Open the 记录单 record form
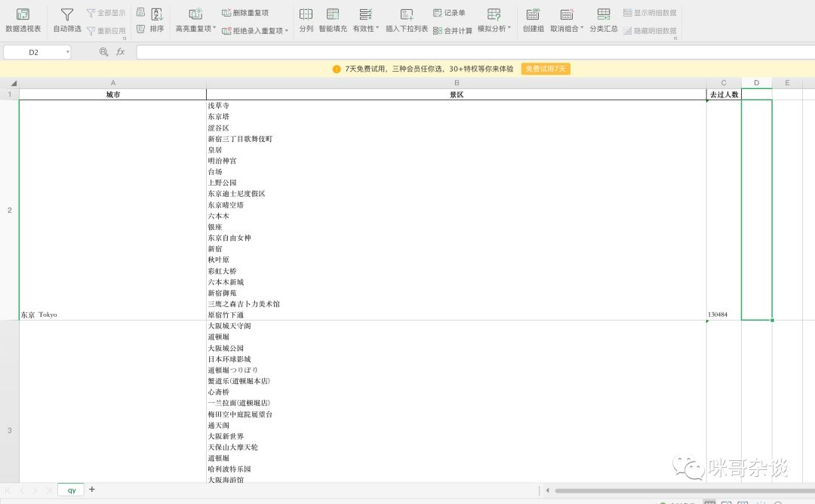The image size is (815, 504). (x=449, y=13)
